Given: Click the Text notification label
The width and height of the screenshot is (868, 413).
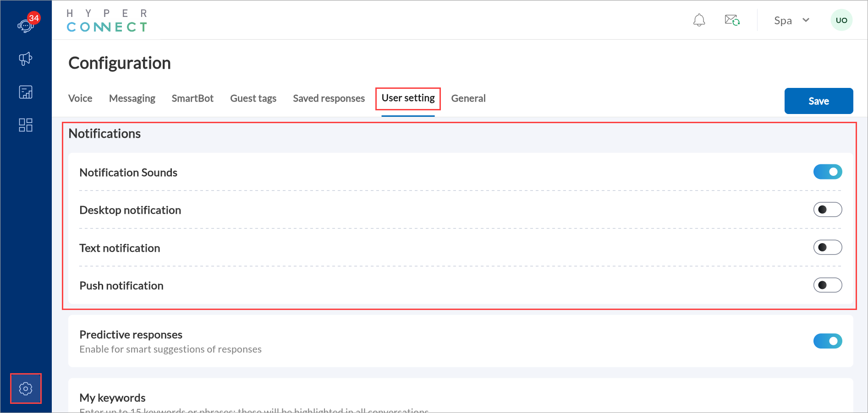Looking at the screenshot, I should tap(120, 248).
